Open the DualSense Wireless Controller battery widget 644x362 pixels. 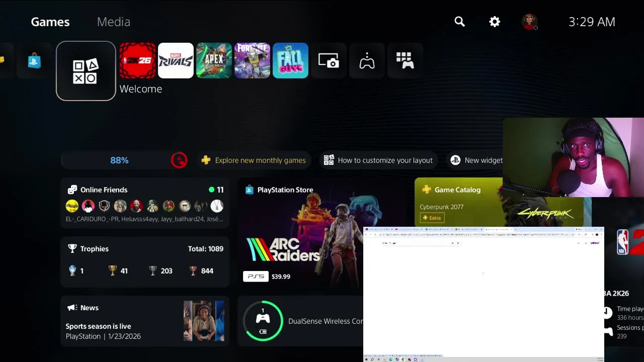click(x=300, y=321)
